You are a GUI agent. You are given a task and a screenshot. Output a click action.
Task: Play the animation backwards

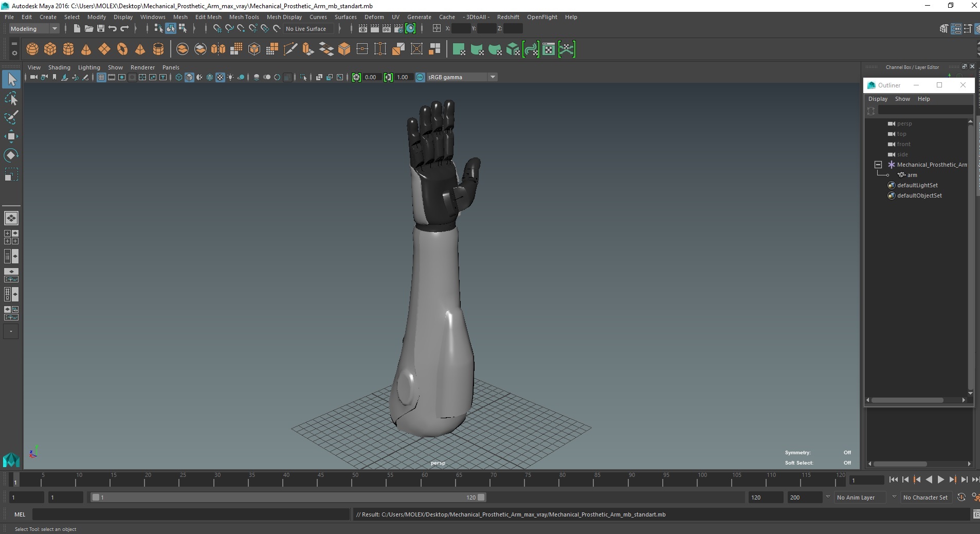coord(929,479)
